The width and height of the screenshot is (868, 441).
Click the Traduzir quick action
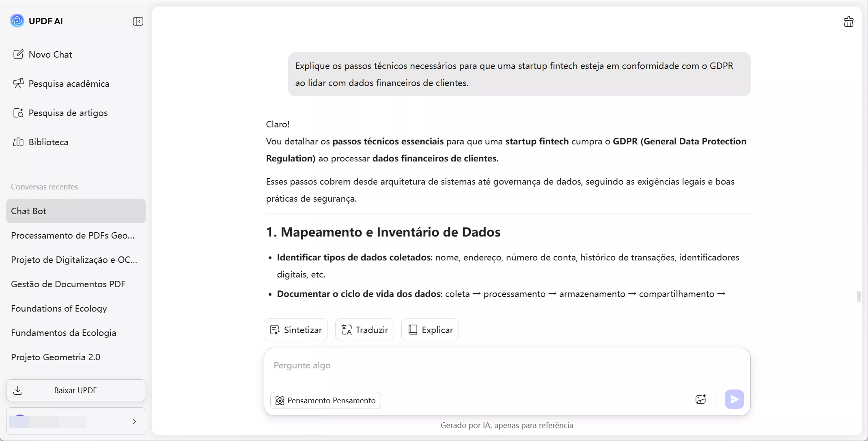click(x=364, y=330)
